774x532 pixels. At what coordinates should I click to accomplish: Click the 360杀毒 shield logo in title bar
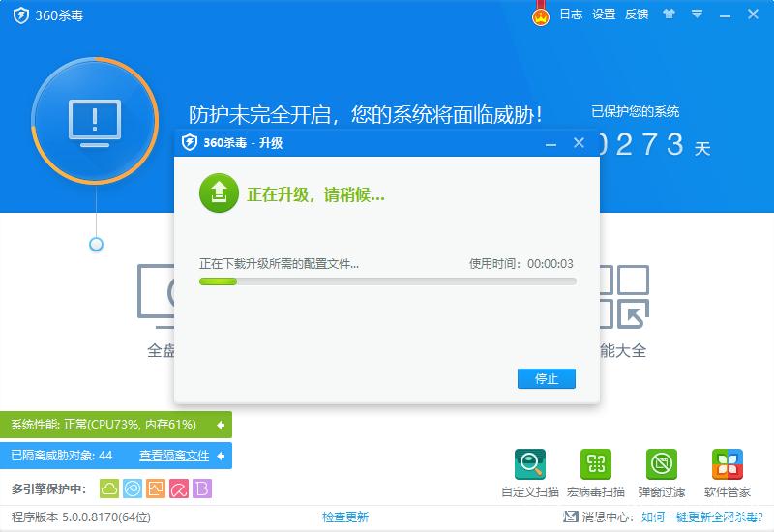coord(20,15)
